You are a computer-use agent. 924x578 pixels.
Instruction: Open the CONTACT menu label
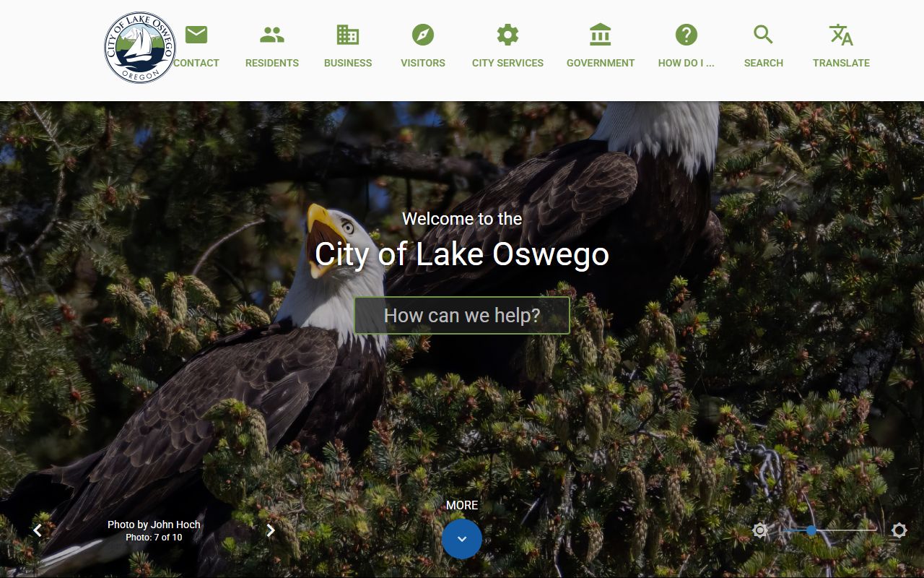196,63
